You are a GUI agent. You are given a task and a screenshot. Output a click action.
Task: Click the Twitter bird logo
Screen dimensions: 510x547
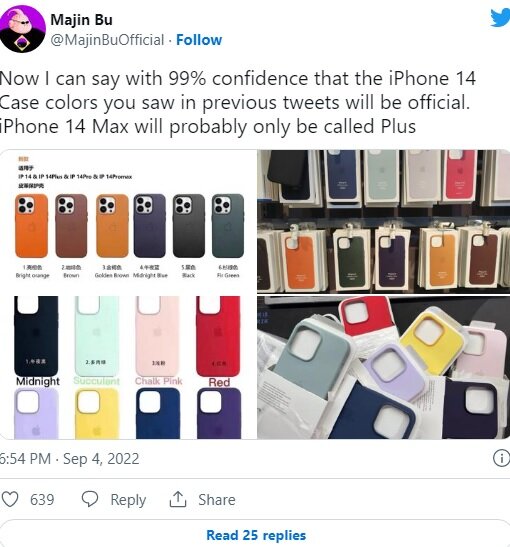coord(500,18)
